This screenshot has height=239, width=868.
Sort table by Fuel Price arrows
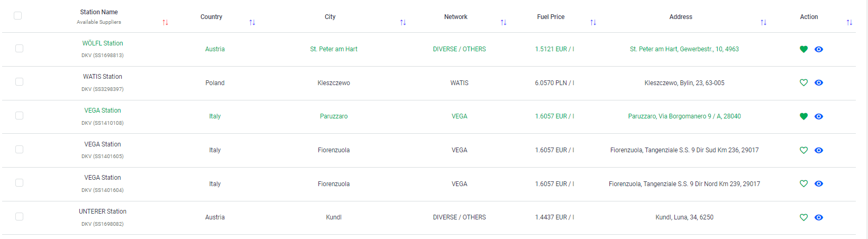pos(593,22)
